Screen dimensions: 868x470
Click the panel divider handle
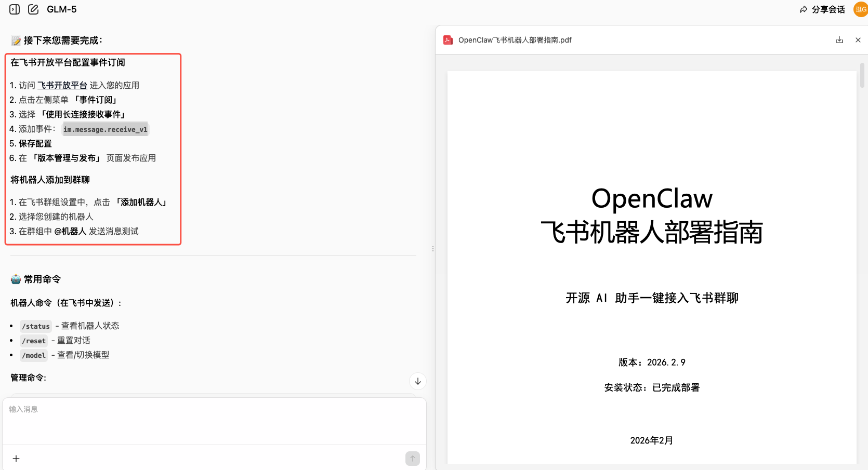click(x=433, y=248)
